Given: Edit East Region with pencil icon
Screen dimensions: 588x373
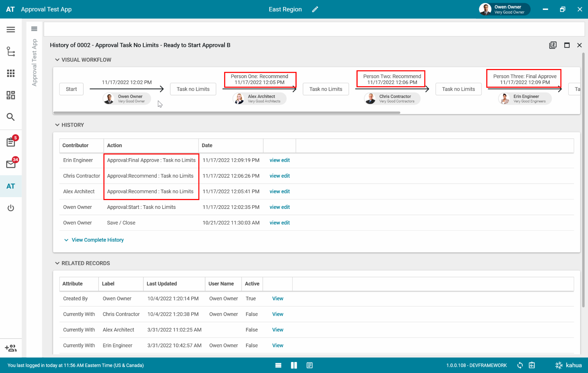Looking at the screenshot, I should point(315,10).
